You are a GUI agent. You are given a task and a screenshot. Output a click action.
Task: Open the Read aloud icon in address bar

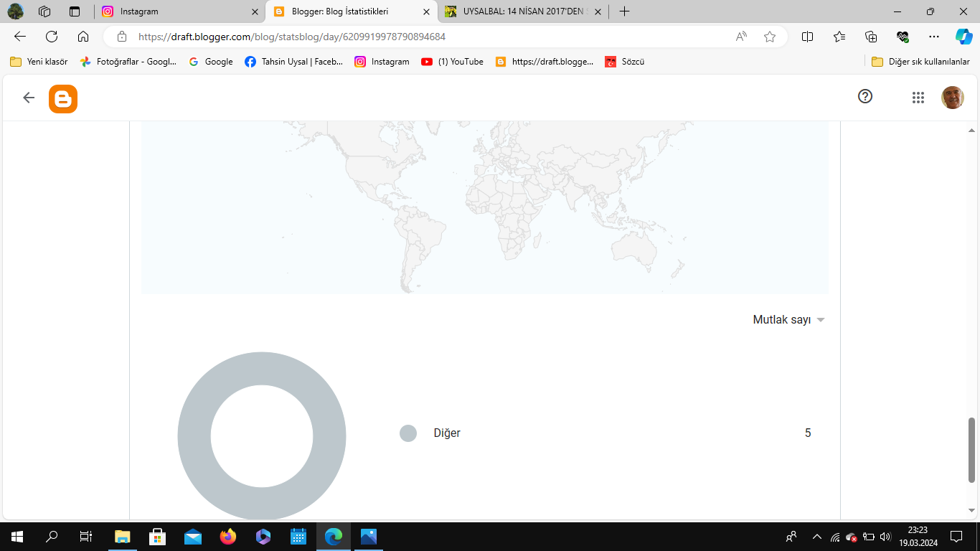pos(741,37)
